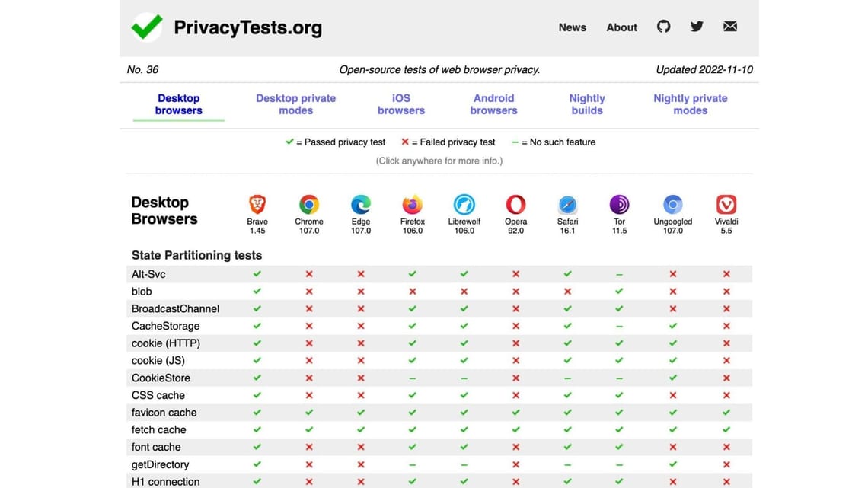This screenshot has width=868, height=488.
Task: Click the Firefox 106.0 icon
Action: 412,204
